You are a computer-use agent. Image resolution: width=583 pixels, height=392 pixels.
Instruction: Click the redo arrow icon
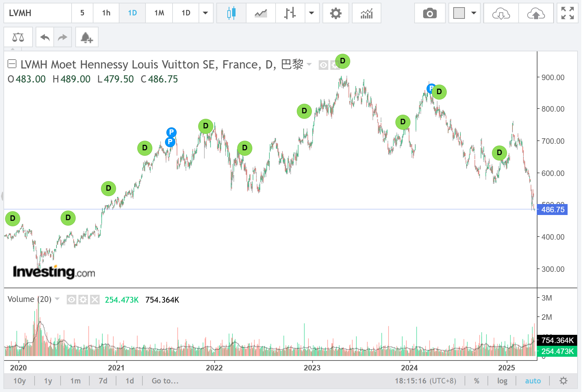[63, 37]
